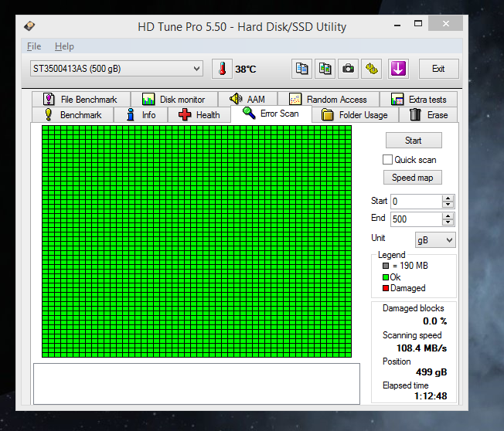The image size is (504, 431).
Task: Decrease the End value with down arrow
Action: coord(448,222)
